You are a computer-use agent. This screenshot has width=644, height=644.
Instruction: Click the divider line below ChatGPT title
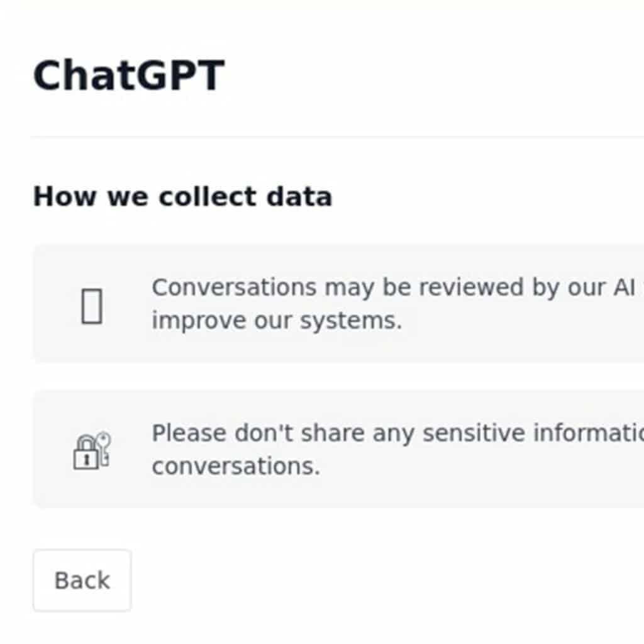[337, 136]
